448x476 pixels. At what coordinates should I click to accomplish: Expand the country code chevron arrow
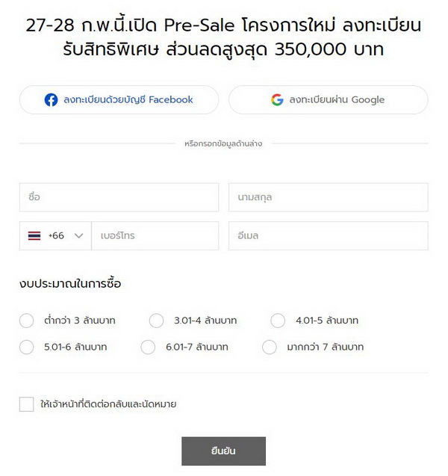(x=79, y=236)
